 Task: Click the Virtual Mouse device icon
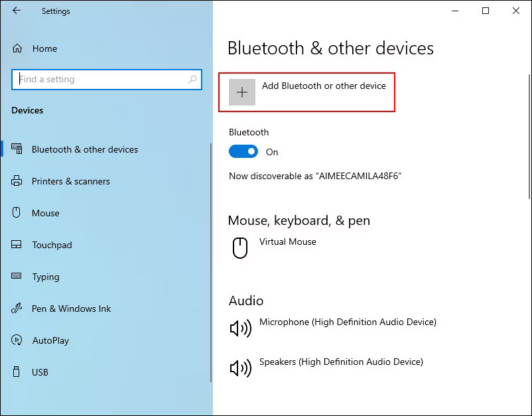click(239, 247)
